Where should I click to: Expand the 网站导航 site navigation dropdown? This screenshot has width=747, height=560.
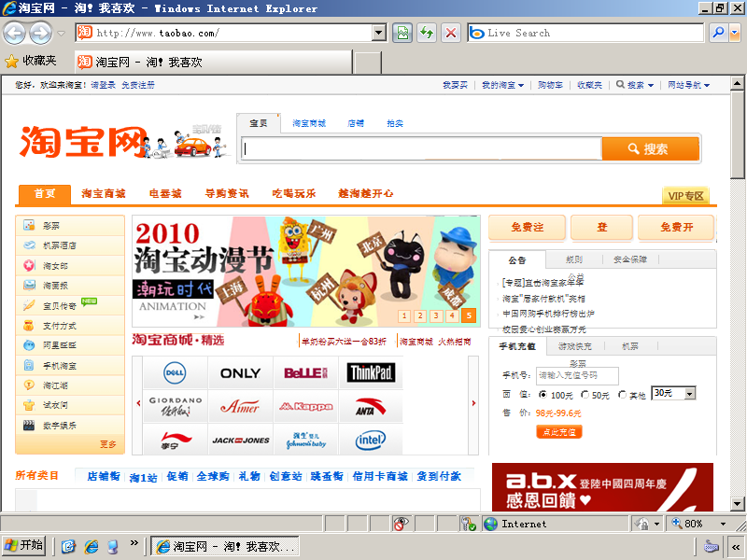pyautogui.click(x=688, y=85)
